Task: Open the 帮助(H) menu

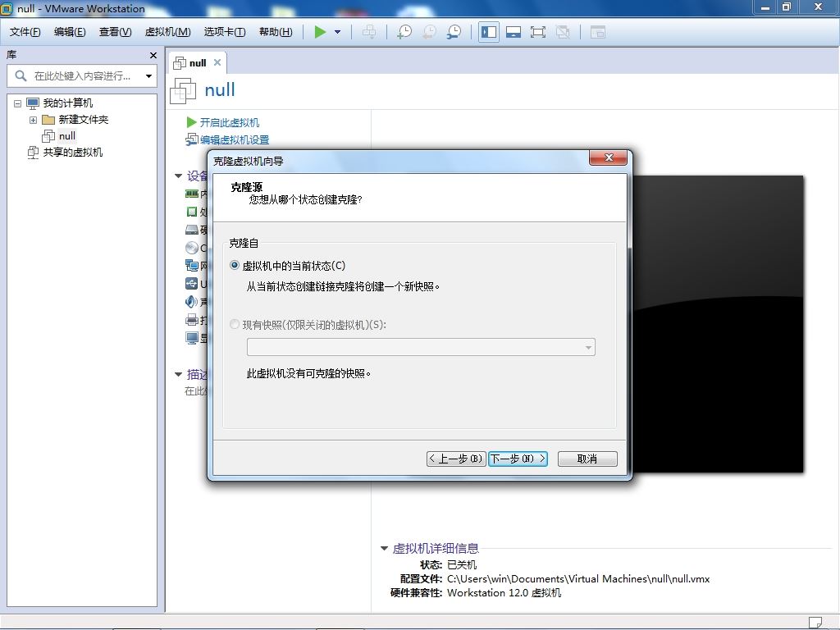Action: point(276,32)
